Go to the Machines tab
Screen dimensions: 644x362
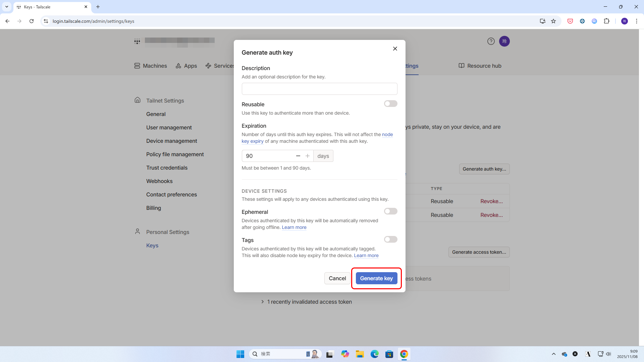coord(151,66)
